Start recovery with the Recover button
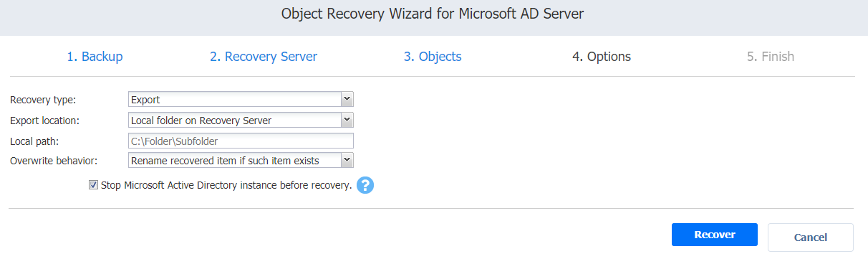The width and height of the screenshot is (868, 259). click(x=714, y=235)
